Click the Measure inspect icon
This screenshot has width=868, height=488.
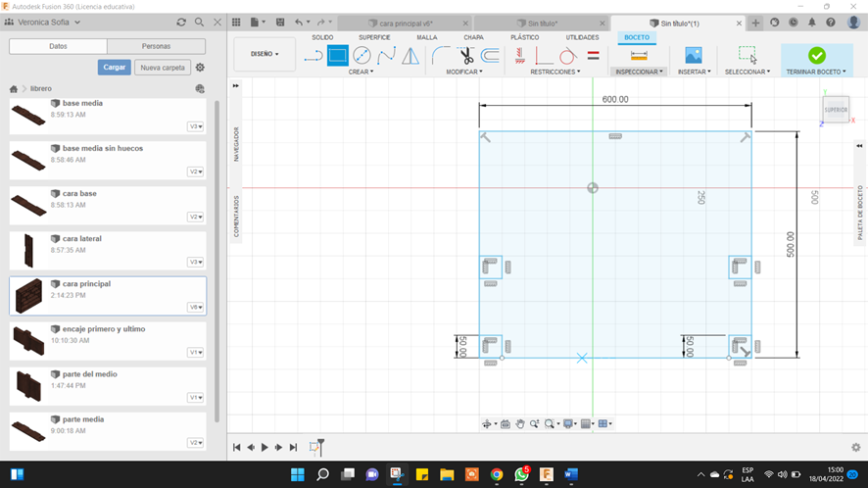point(639,56)
